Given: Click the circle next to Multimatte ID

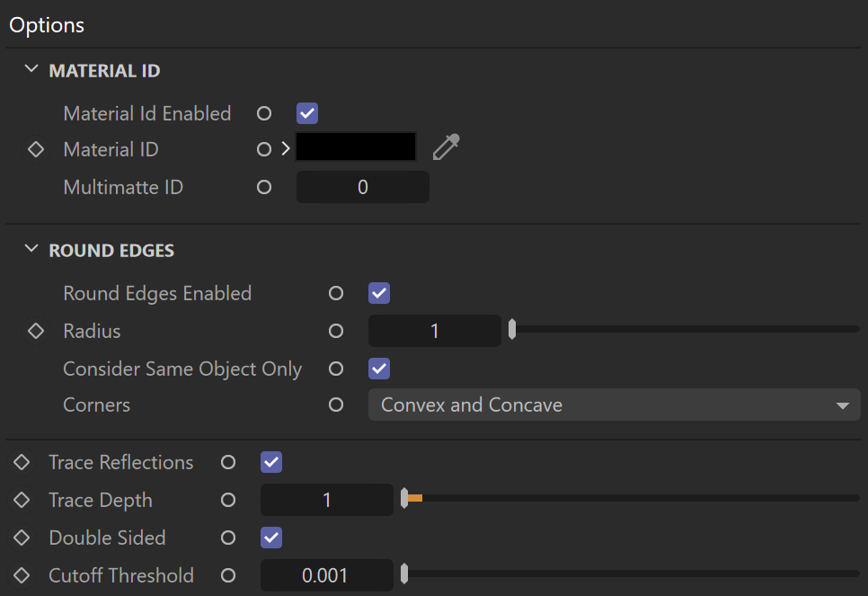Looking at the screenshot, I should 264,187.
